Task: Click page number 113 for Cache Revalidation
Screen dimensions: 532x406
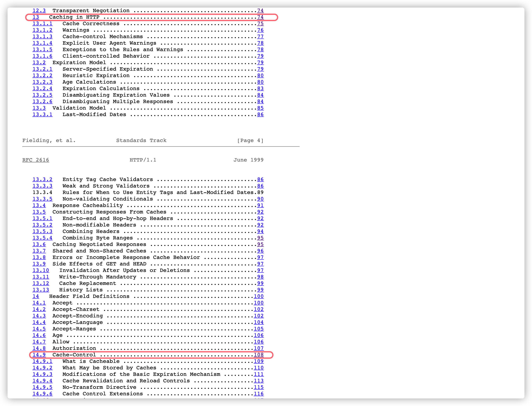Action: click(258, 381)
